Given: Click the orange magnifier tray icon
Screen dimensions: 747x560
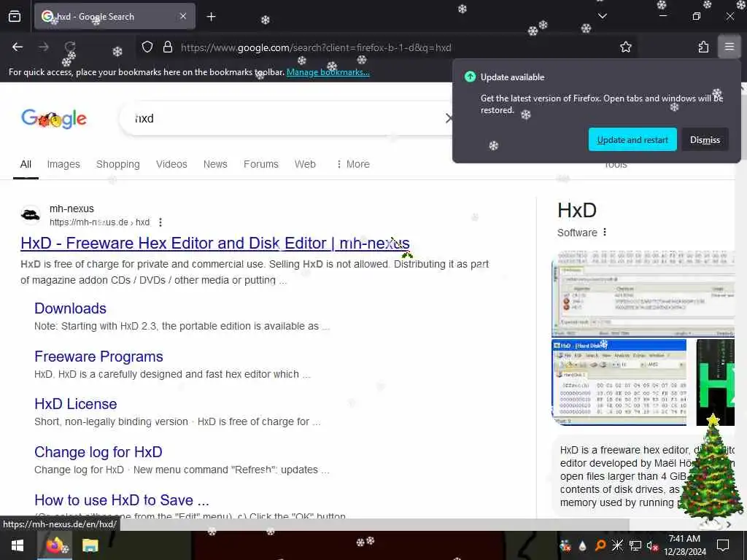Looking at the screenshot, I should 600,545.
